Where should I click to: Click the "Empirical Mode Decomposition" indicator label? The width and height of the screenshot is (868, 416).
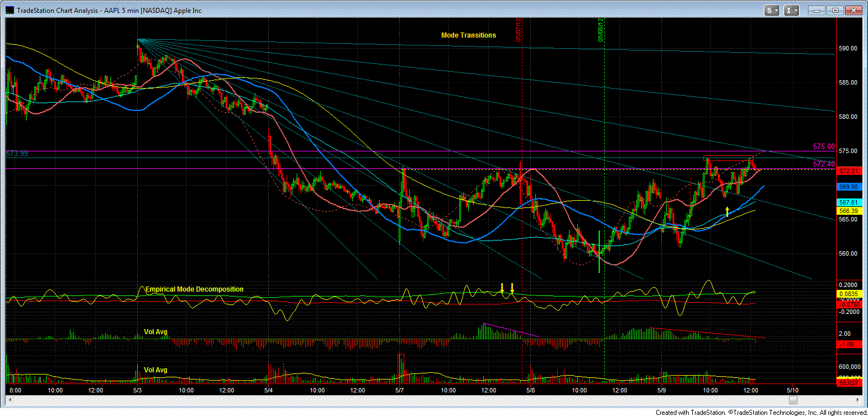[195, 289]
